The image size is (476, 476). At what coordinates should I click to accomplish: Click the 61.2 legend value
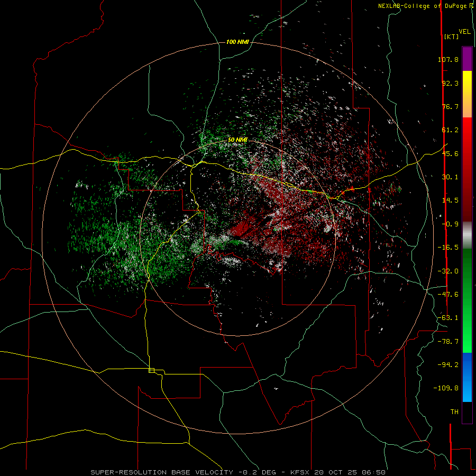pos(450,130)
